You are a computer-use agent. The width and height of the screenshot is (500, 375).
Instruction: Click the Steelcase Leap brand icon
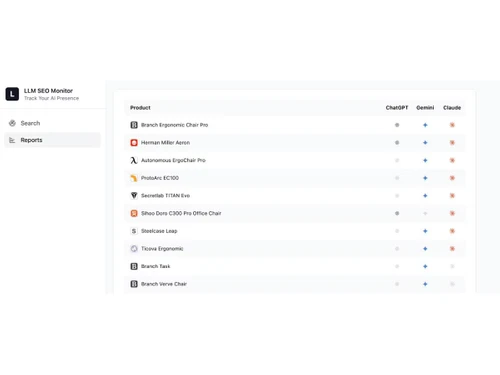tap(134, 231)
